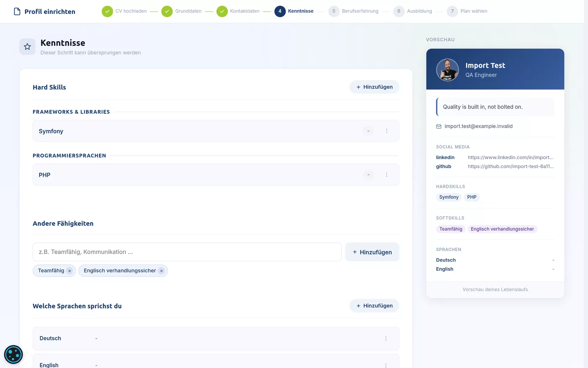This screenshot has height=368, width=588.
Task: Click the CV hochladen completed checkmark
Action: click(107, 11)
